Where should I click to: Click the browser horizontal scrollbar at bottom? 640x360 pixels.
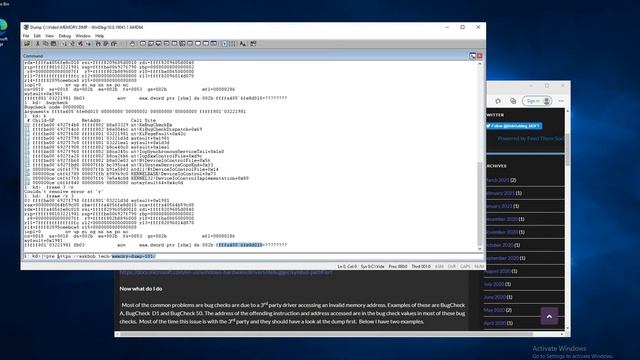341,334
